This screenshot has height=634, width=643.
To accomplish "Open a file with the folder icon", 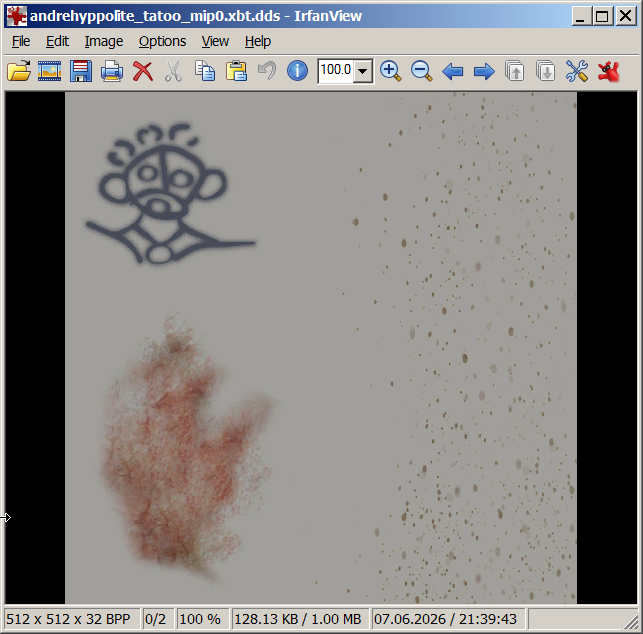I will [x=19, y=71].
